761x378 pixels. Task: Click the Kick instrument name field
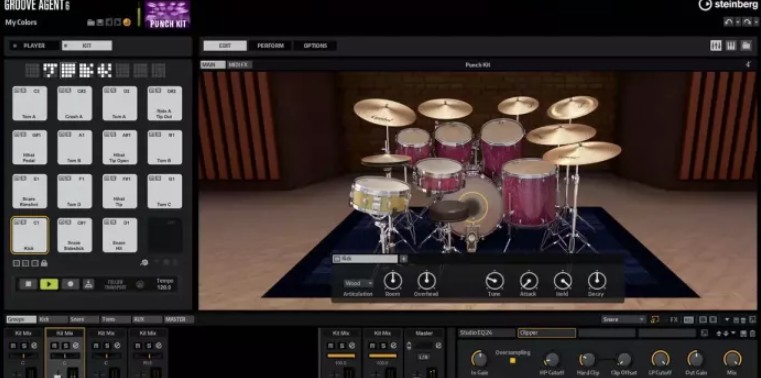point(365,259)
